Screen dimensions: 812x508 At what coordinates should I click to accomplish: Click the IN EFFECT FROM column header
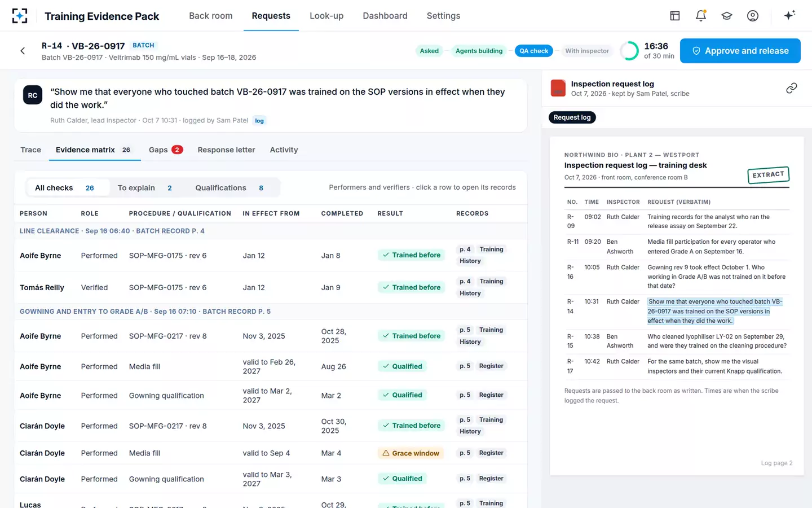(271, 213)
